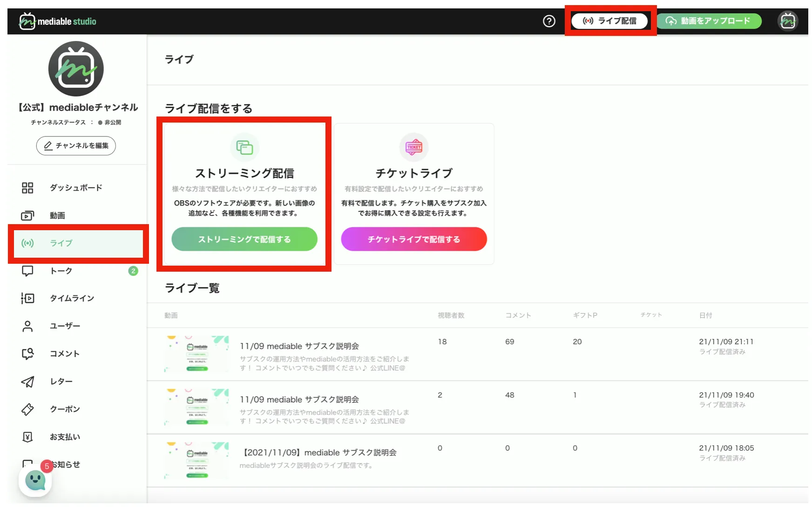Open live titled 【2021/11/09】 mediable サブスク説明会
The height and width of the screenshot is (507, 812).
click(319, 452)
